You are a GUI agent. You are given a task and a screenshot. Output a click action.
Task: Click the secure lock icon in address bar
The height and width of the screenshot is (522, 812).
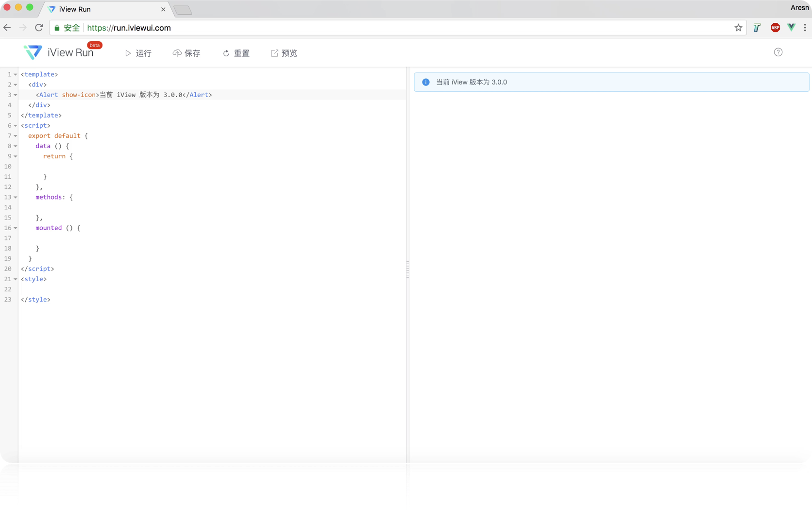coord(57,28)
